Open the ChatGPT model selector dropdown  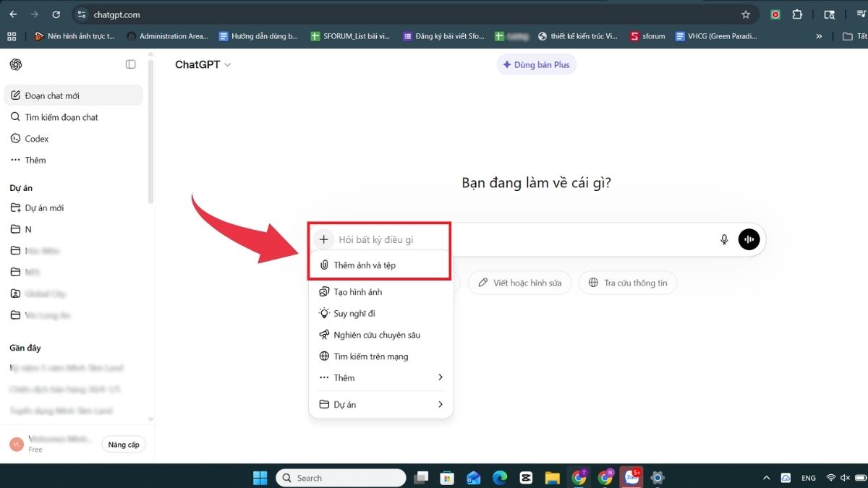[203, 64]
